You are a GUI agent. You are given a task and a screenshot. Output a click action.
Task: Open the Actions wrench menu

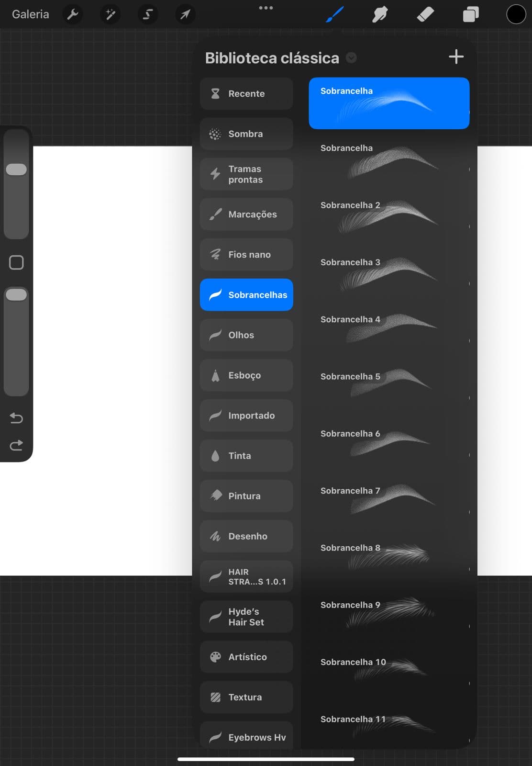(x=73, y=14)
